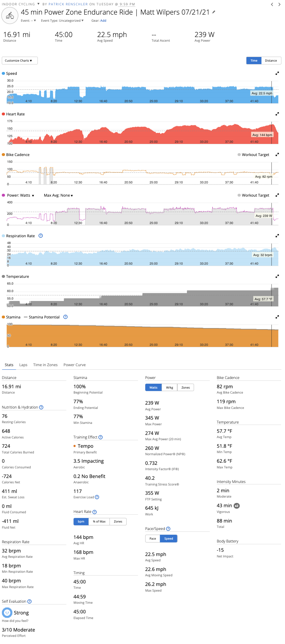The image size is (285, 644).
Task: Expand the Speed chart to fullscreen
Action: (277, 73)
